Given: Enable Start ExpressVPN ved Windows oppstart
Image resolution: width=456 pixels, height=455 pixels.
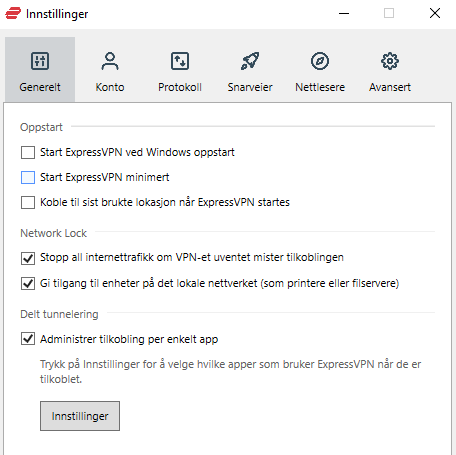Looking at the screenshot, I should point(28,153).
